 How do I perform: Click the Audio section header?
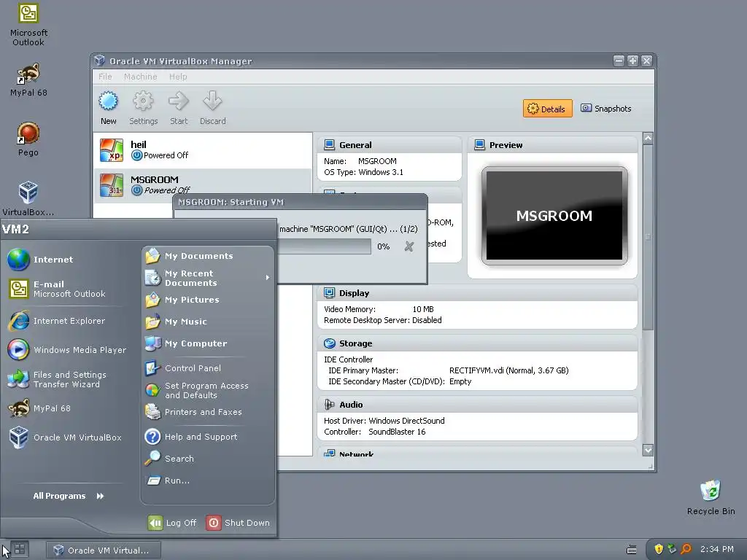(x=477, y=404)
